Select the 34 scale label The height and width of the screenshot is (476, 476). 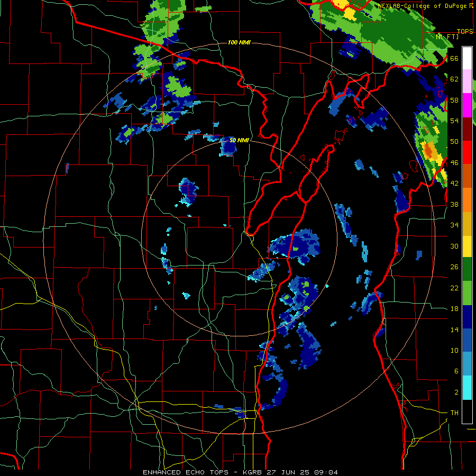pyautogui.click(x=454, y=225)
